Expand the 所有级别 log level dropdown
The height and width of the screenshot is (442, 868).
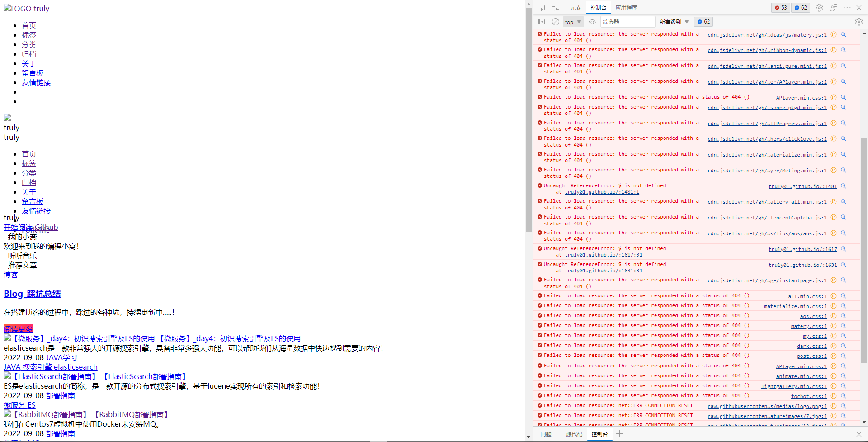point(674,22)
